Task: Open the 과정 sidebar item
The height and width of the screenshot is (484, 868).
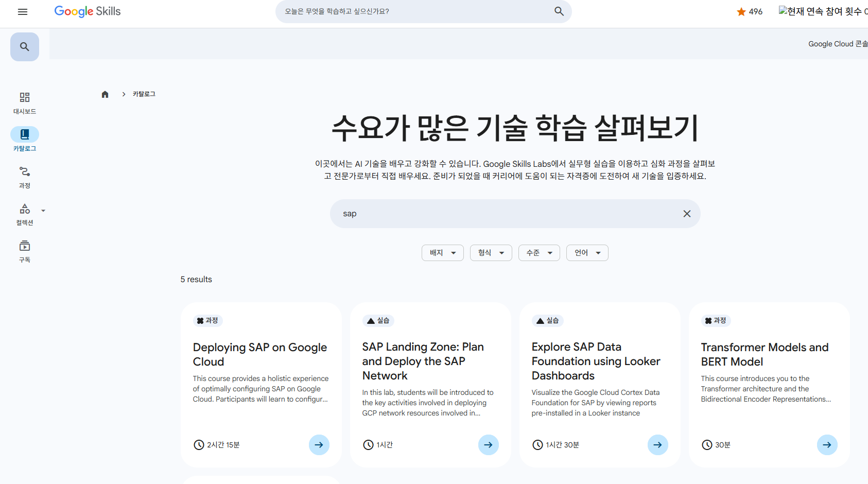Action: (x=25, y=177)
